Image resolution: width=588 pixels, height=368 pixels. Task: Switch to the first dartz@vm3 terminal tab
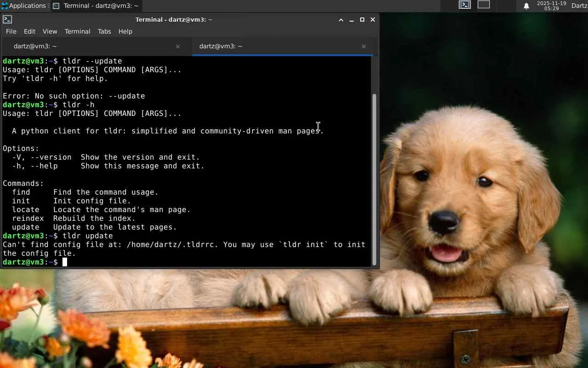click(96, 46)
